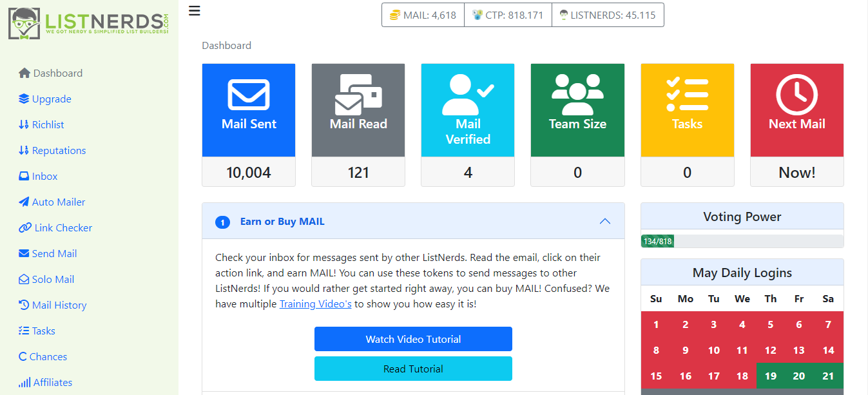Select May 19 on the logins calendar
Screen dimensions: 868x395
[771, 376]
